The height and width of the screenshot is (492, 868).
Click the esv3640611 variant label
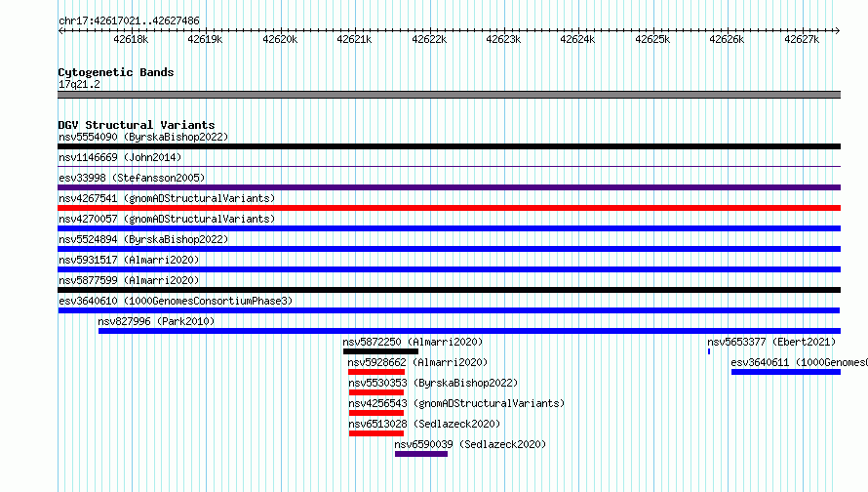800,362
